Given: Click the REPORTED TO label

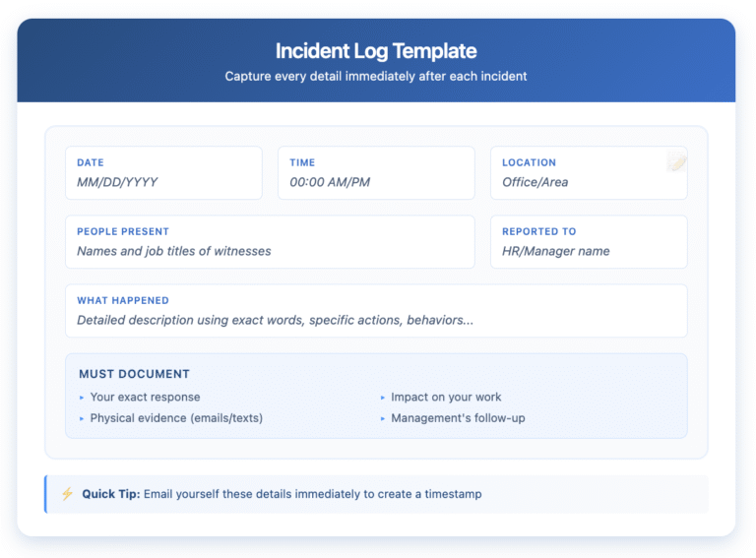Looking at the screenshot, I should (x=539, y=232).
